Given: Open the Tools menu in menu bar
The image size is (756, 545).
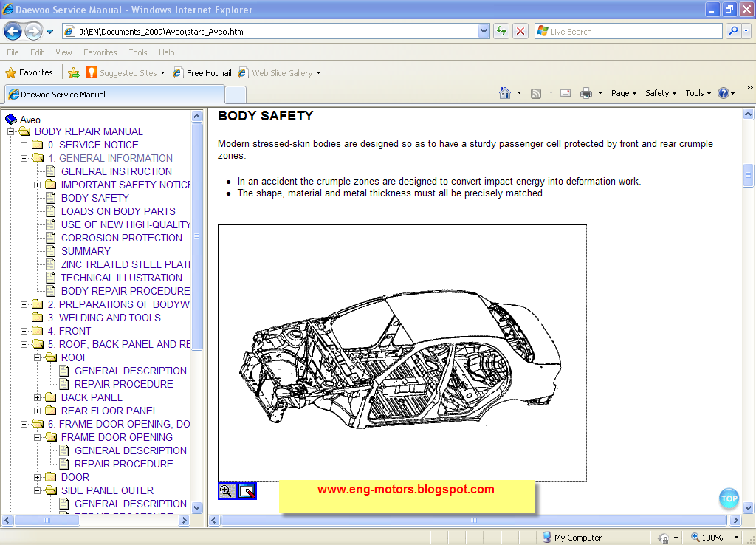Looking at the screenshot, I should [138, 52].
